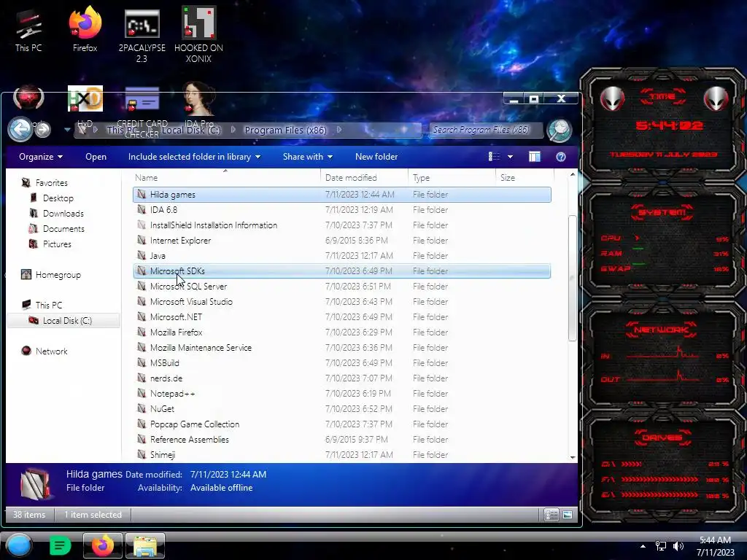Image resolution: width=747 pixels, height=560 pixels.
Task: Select 'This PC' in the address breadcrumb
Action: 121,130
